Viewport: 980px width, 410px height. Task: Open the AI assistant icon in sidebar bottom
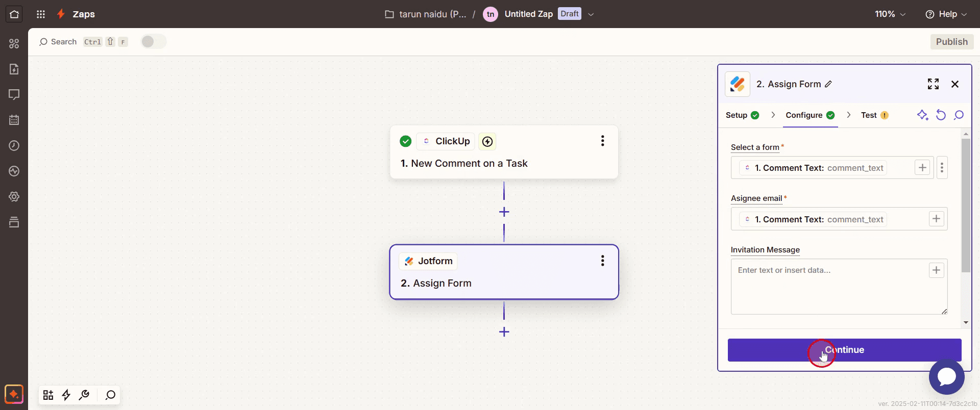pos(14,394)
